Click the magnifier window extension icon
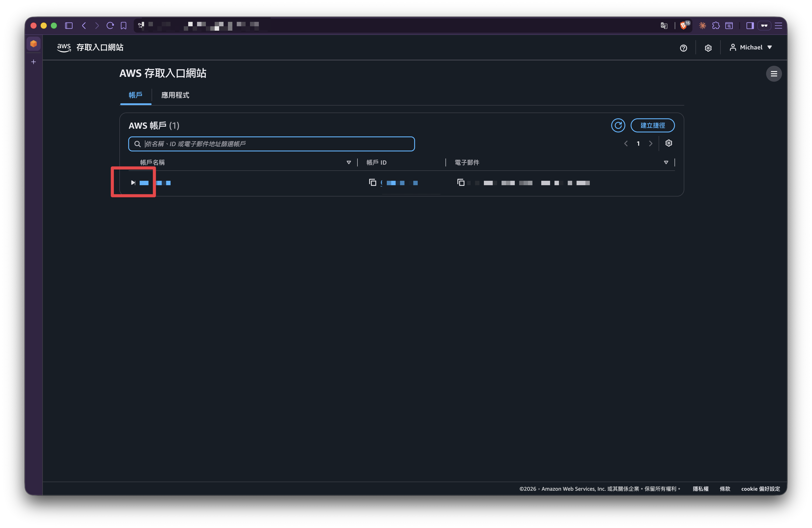 tap(729, 26)
